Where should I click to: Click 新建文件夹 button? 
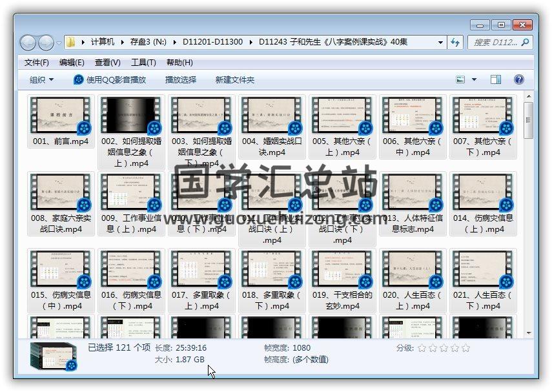point(235,79)
